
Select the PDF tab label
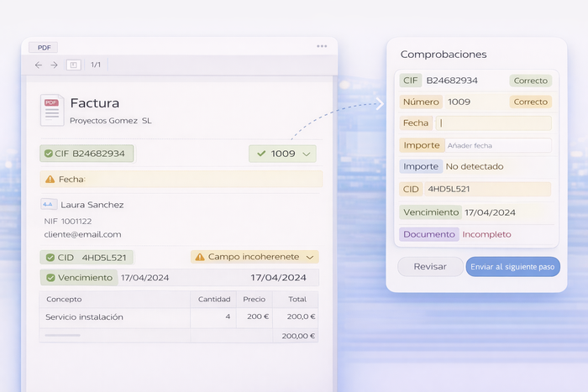[44, 48]
